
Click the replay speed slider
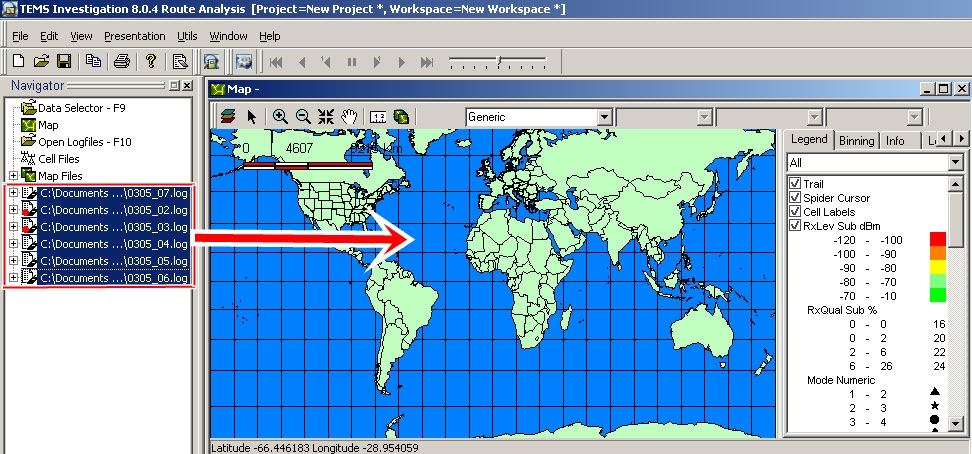click(x=498, y=61)
